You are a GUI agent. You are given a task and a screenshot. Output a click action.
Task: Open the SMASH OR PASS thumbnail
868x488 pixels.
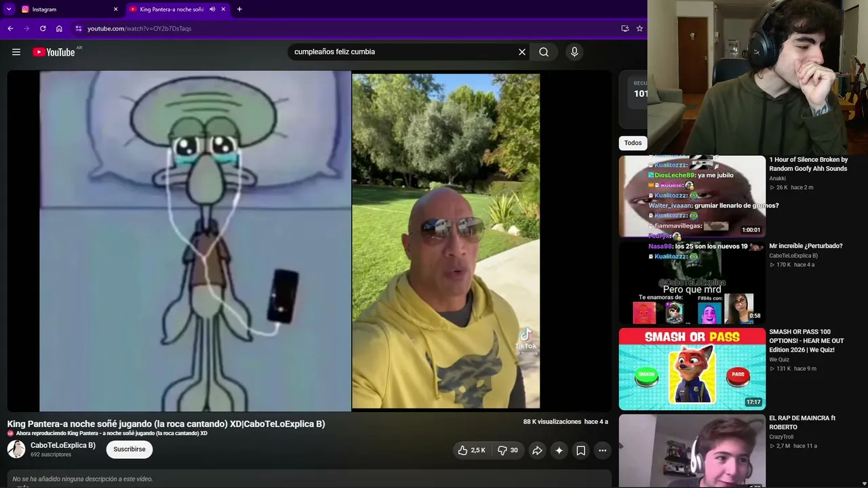click(x=692, y=369)
